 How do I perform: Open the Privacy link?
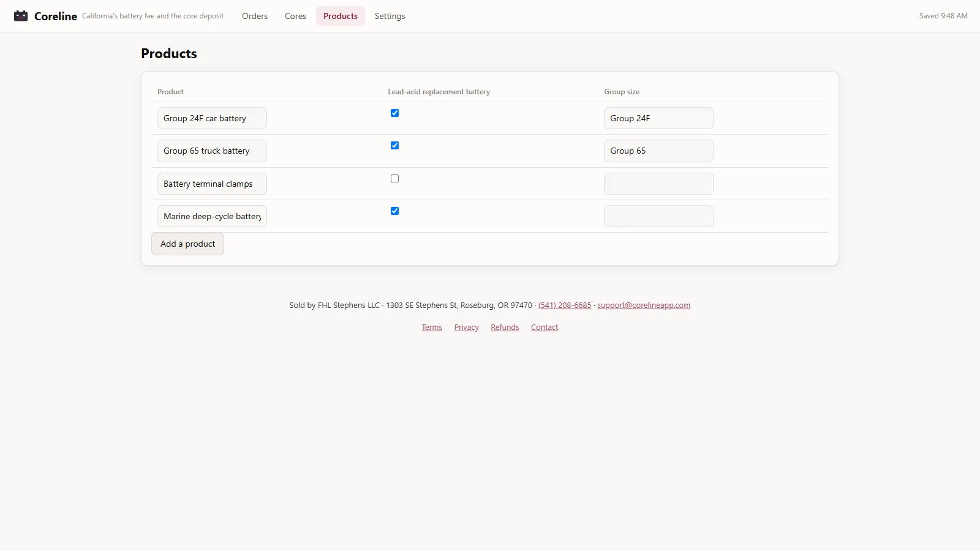[467, 328]
